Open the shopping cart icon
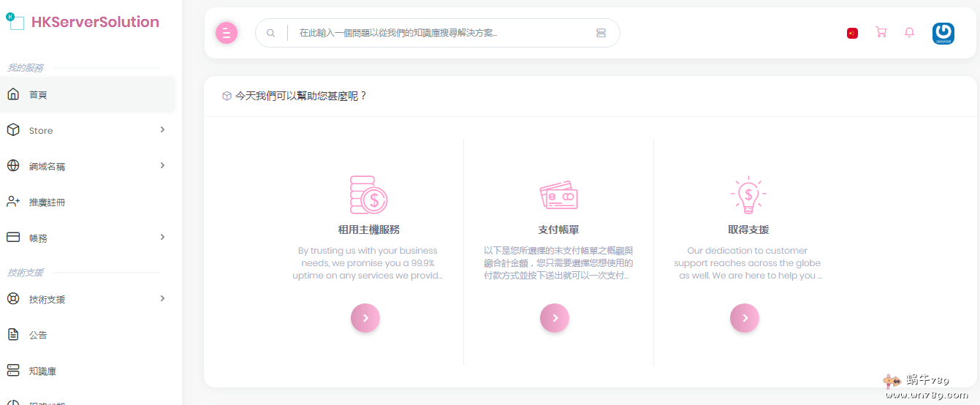 coord(881,33)
